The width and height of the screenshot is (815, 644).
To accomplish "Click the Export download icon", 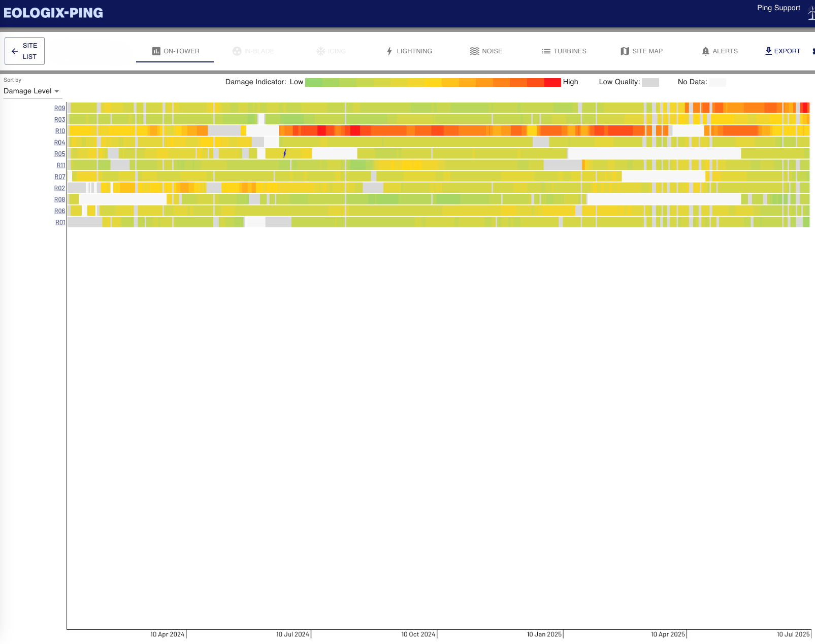I will pyautogui.click(x=768, y=51).
